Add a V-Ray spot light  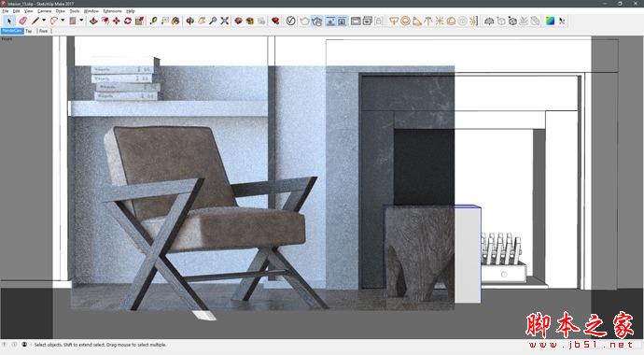(x=417, y=21)
